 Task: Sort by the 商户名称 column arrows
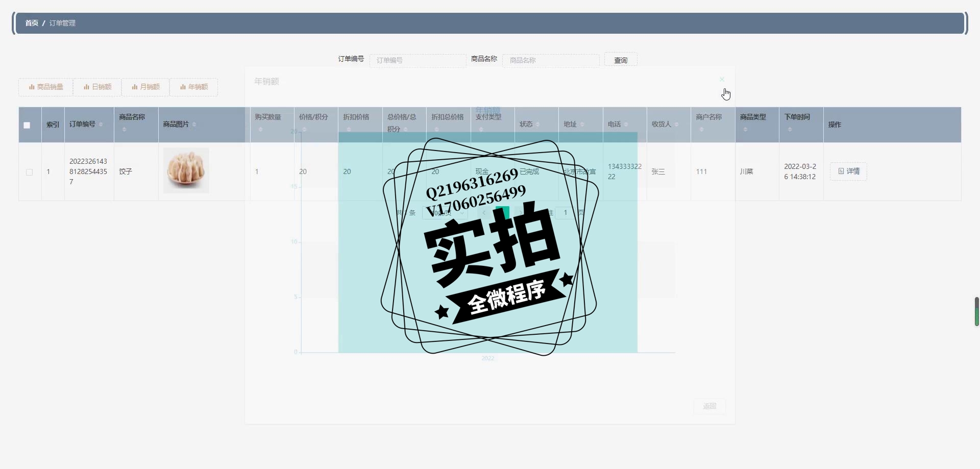tap(701, 130)
